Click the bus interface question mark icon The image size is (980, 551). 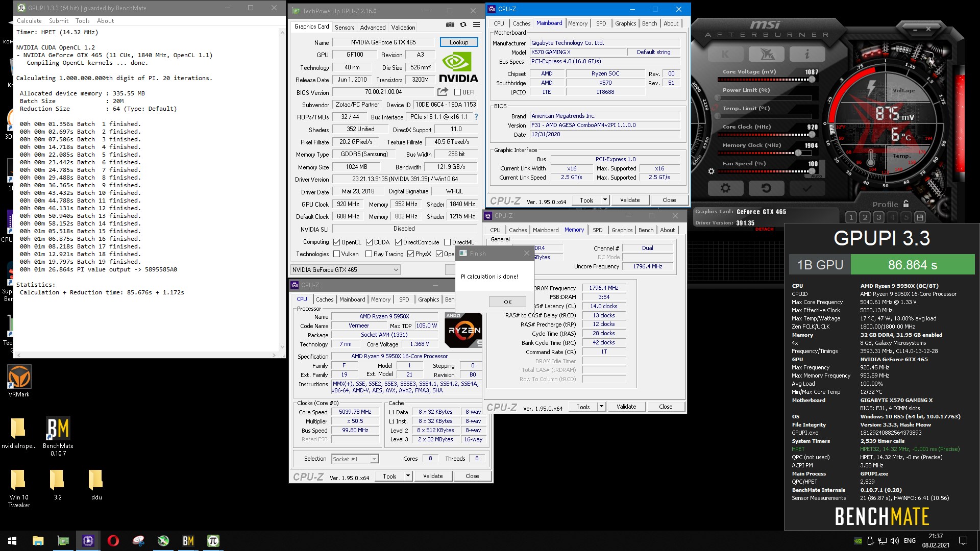coord(476,117)
